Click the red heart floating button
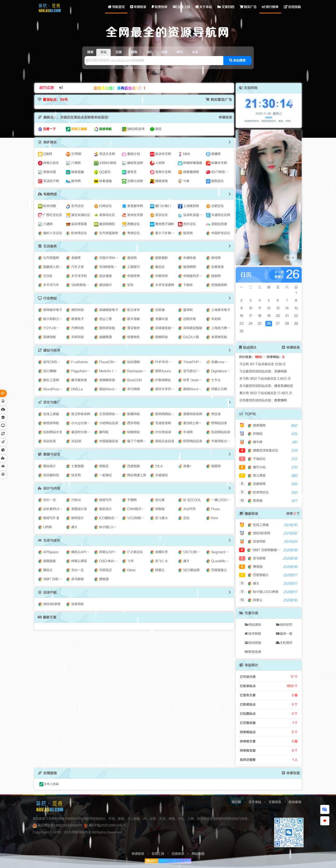This screenshot has height=868, width=336. coord(324,820)
